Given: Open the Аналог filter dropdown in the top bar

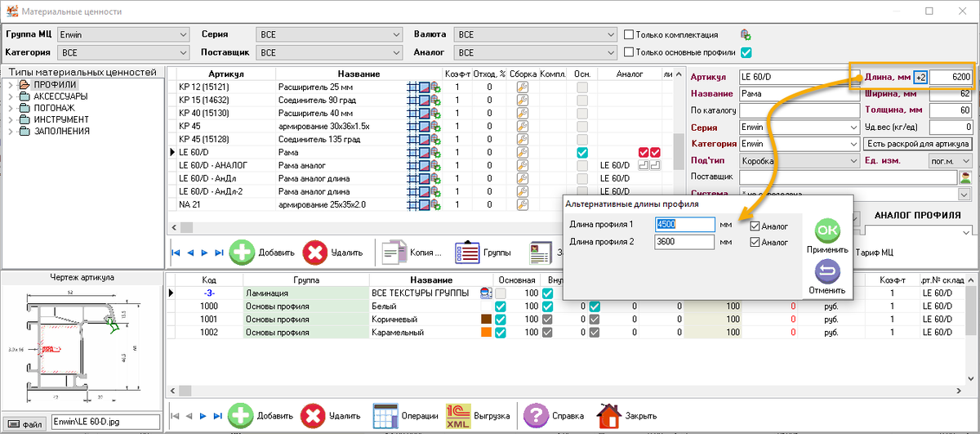Looking at the screenshot, I should [x=537, y=52].
